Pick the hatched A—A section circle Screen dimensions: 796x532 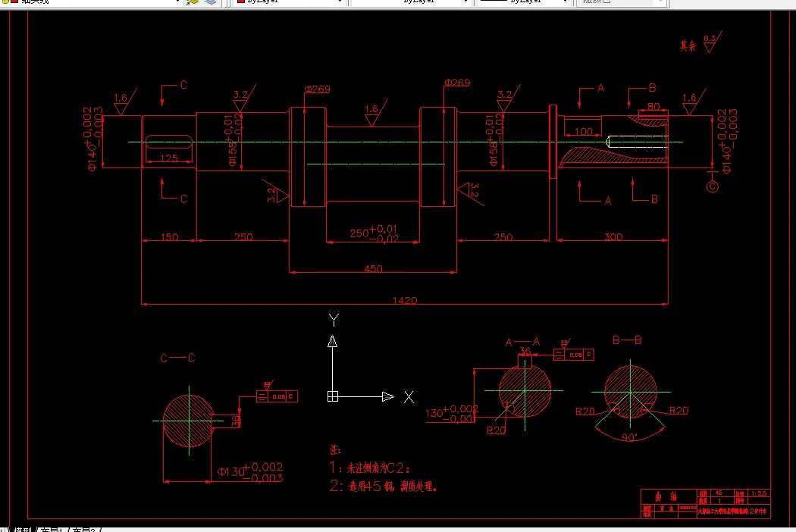tap(525, 391)
